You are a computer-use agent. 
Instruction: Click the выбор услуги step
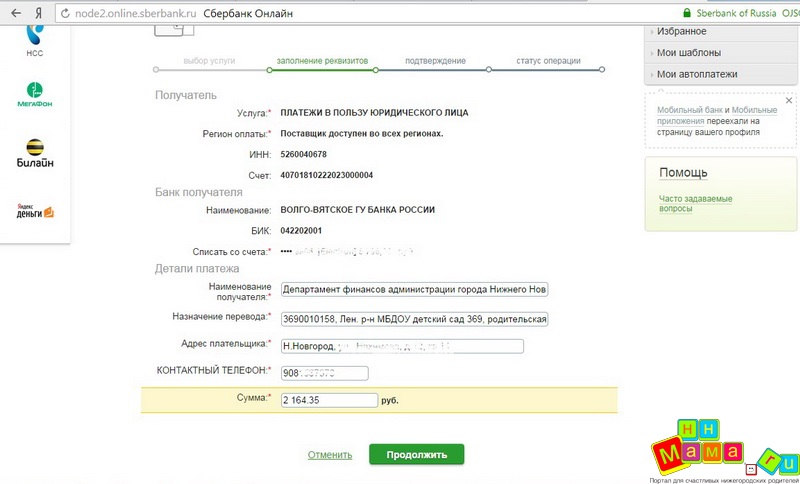(209, 61)
